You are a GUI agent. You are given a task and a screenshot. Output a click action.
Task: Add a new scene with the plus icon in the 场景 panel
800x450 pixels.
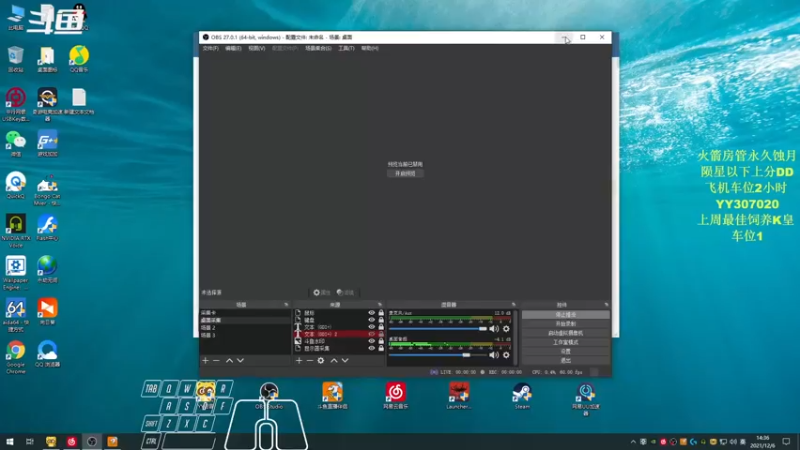[x=205, y=361]
